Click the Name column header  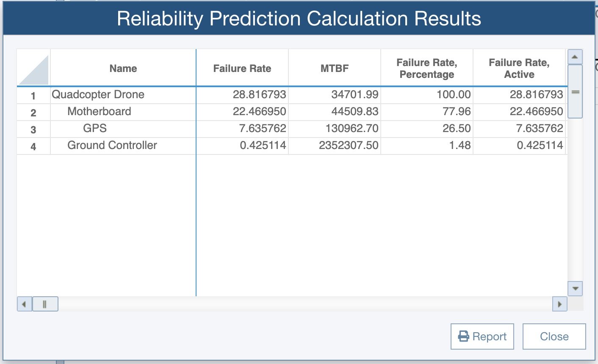(x=123, y=68)
